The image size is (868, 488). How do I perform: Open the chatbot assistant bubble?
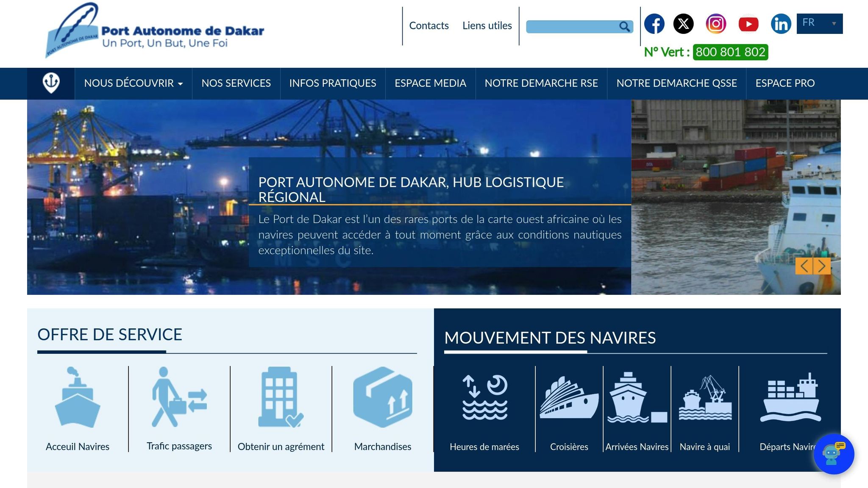point(834,455)
